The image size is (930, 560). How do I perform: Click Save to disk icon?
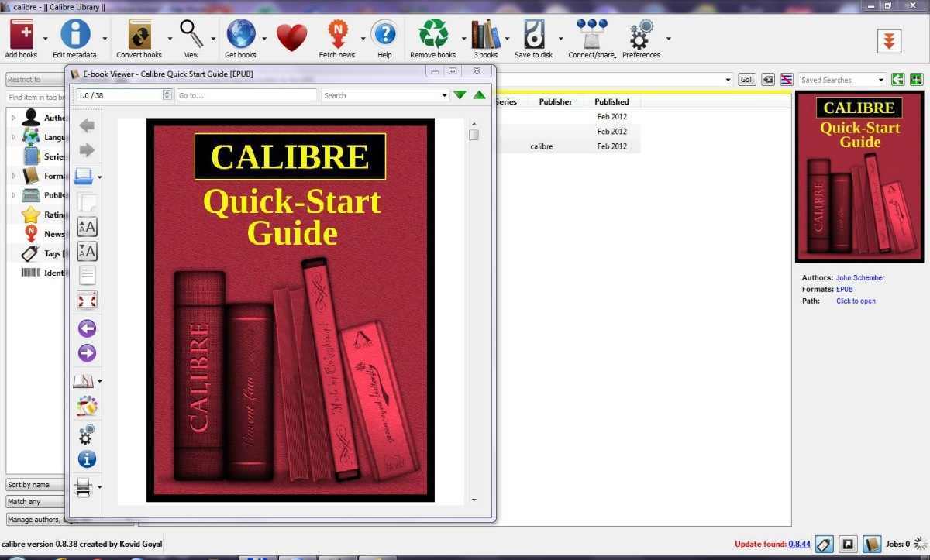[534, 34]
